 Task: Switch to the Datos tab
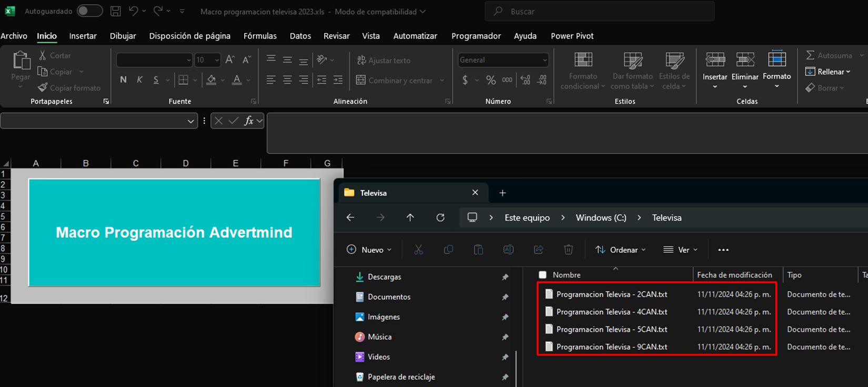[300, 36]
